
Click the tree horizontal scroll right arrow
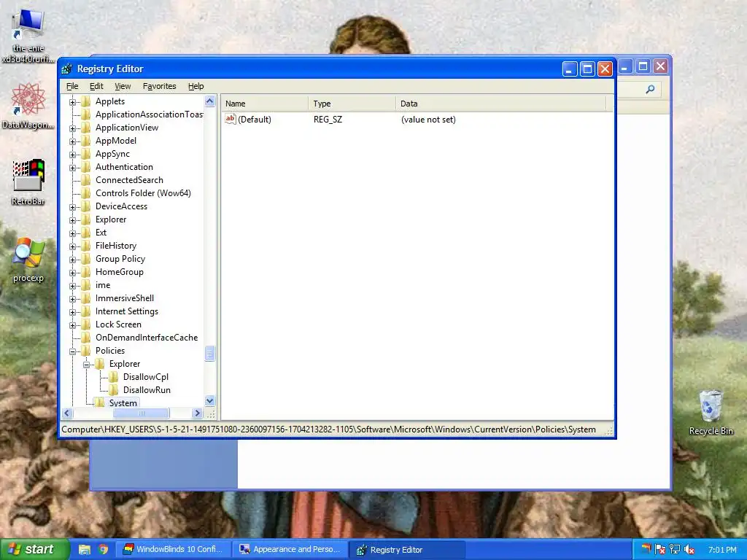click(x=197, y=413)
